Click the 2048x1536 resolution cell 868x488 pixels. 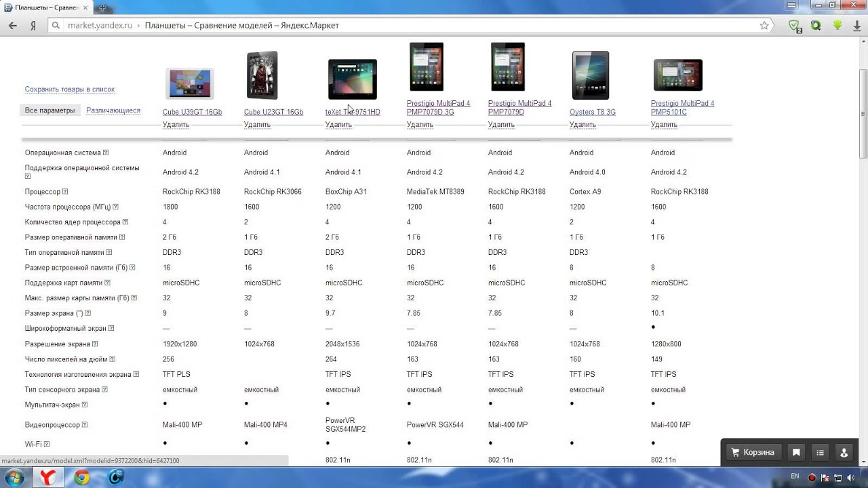[x=343, y=344]
